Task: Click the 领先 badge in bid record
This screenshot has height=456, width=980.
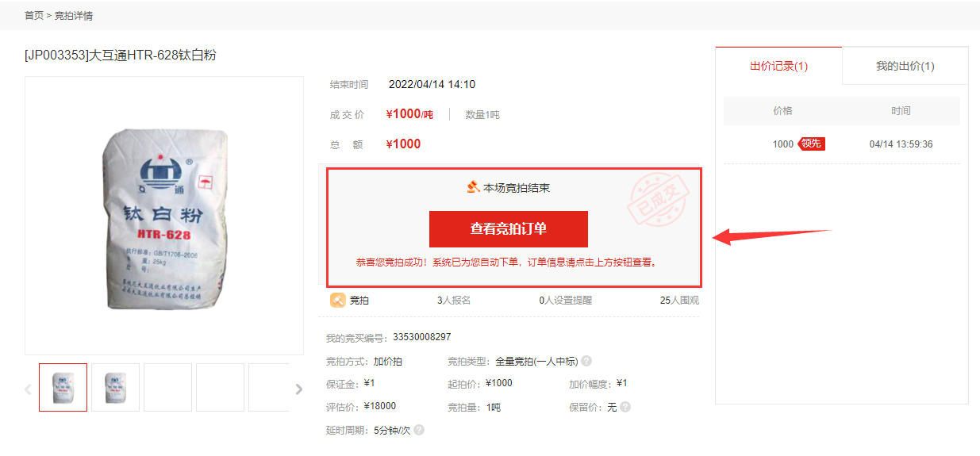Action: pyautogui.click(x=811, y=144)
